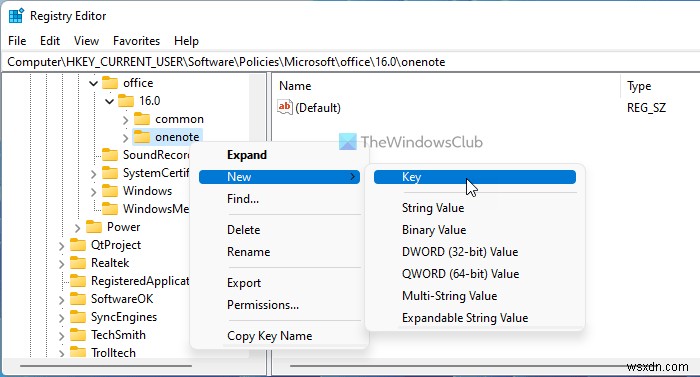The height and width of the screenshot is (377, 700).
Task: Click the Trolltech folder icon
Action: (78, 352)
